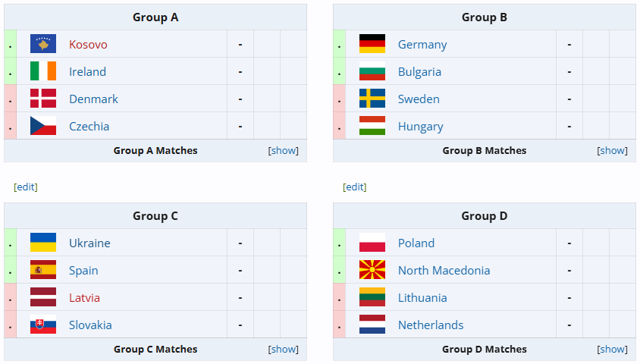Image resolution: width=640 pixels, height=364 pixels.
Task: Click the edit link above Group D
Action: (355, 187)
